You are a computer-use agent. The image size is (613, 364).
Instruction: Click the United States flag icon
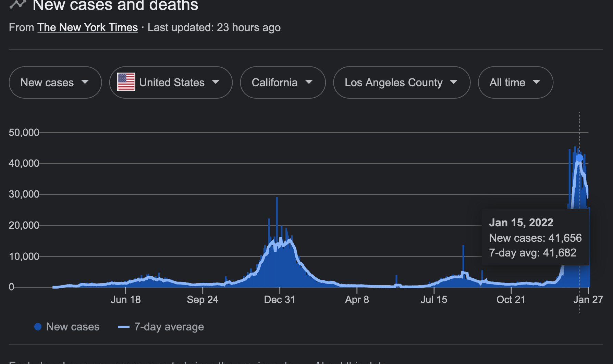(x=126, y=82)
